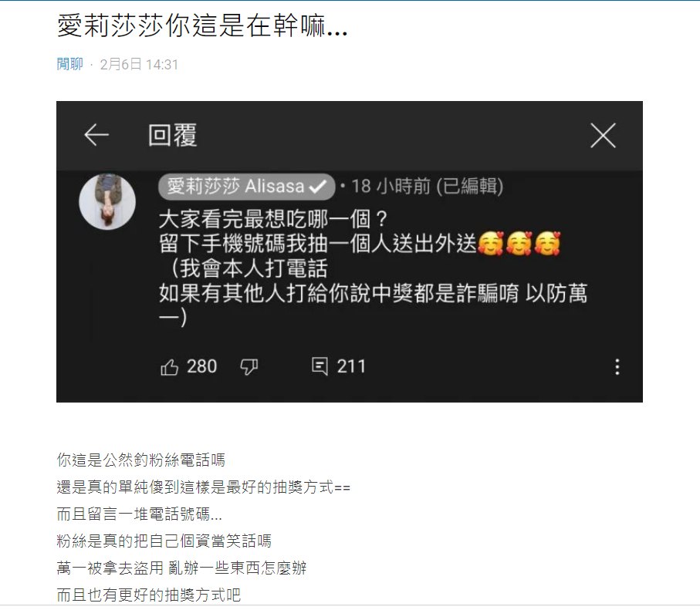The width and height of the screenshot is (700, 610).
Task: Open the three-dot more options menu
Action: pos(617,367)
